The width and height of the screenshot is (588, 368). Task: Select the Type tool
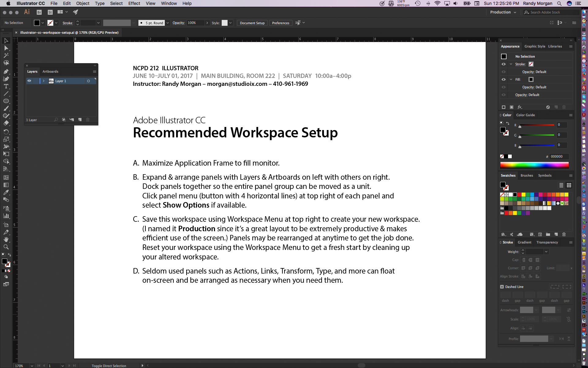pos(6,86)
